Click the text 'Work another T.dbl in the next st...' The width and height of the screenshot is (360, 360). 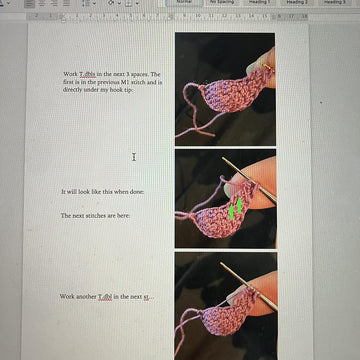tap(107, 297)
